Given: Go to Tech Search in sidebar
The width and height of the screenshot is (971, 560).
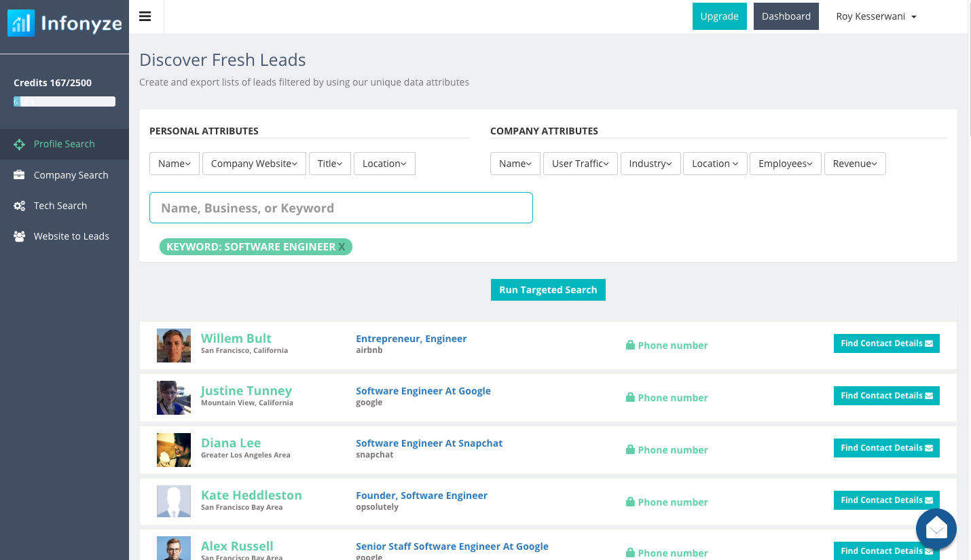Looking at the screenshot, I should point(65,206).
